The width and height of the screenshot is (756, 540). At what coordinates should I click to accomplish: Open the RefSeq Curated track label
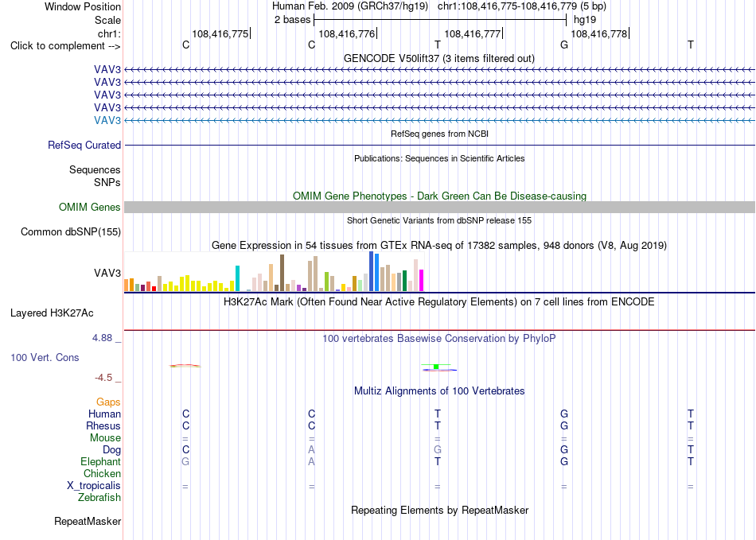pos(84,145)
